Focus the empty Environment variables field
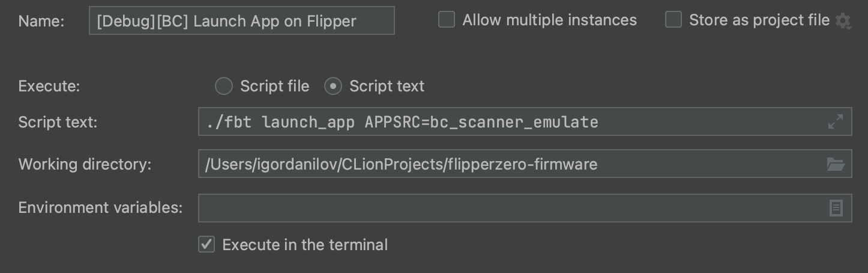 [x=510, y=208]
